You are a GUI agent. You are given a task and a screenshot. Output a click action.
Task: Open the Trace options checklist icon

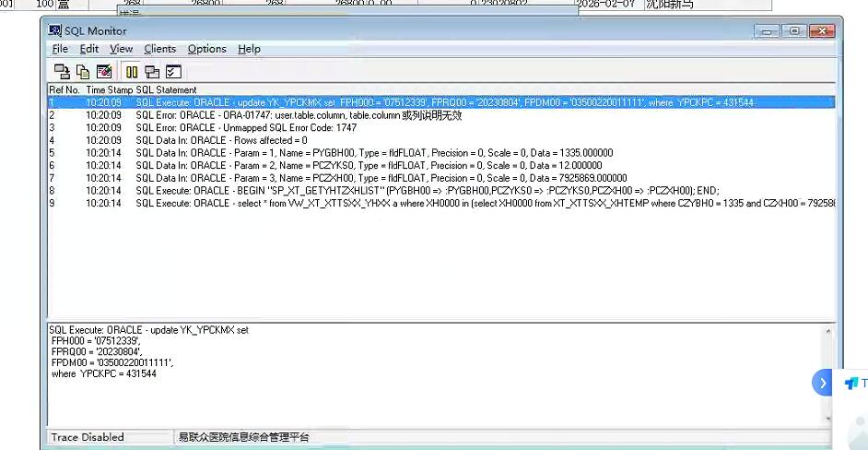point(174,72)
